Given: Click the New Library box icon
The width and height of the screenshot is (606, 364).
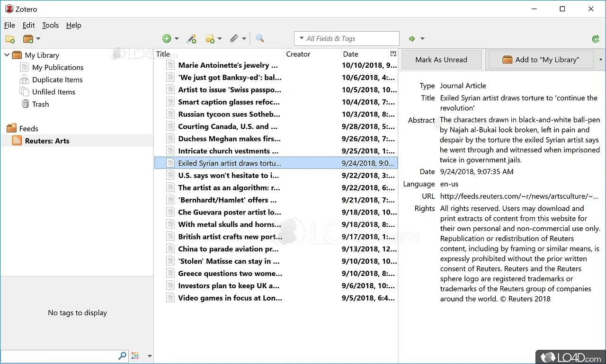Looking at the screenshot, I should tap(28, 39).
